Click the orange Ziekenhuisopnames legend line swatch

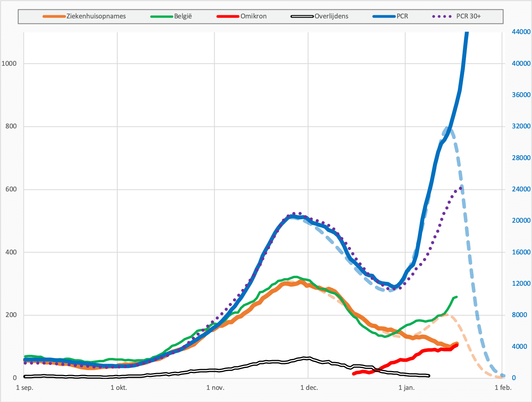click(54, 16)
